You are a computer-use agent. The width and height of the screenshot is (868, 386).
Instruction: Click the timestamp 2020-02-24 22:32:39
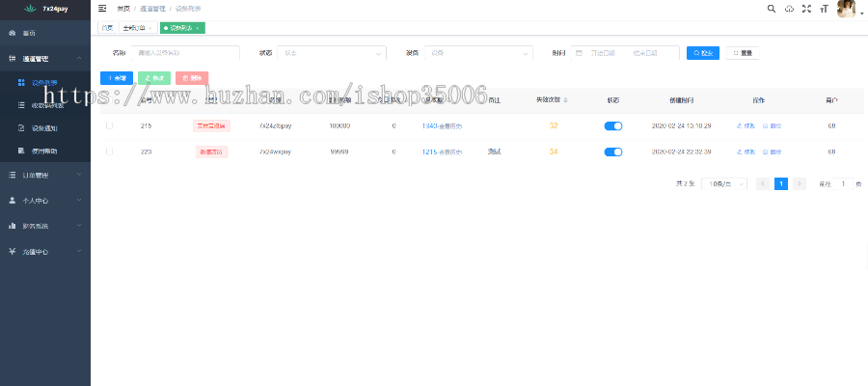(682, 152)
